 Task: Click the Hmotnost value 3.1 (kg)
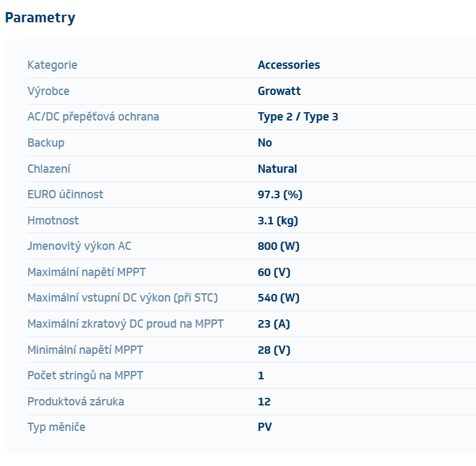click(x=278, y=221)
